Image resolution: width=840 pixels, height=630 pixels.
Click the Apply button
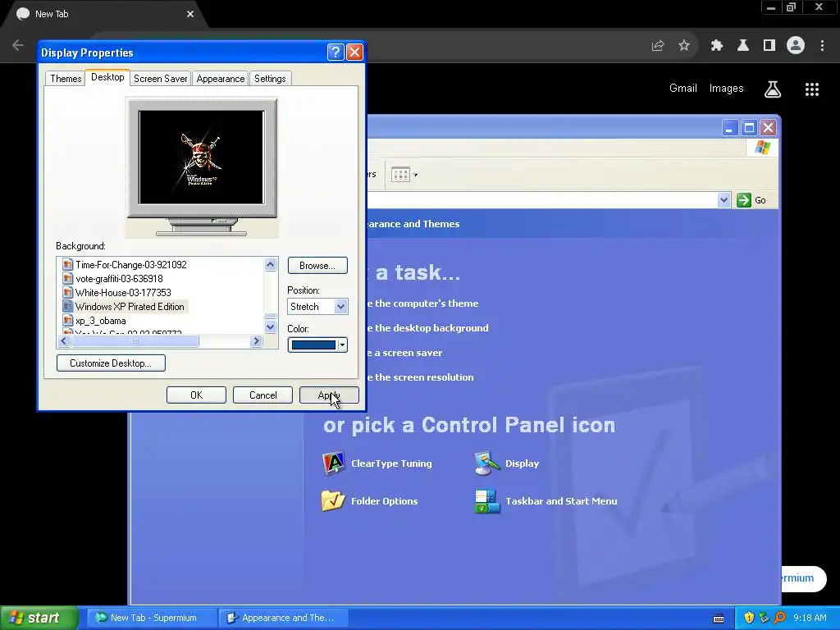pyautogui.click(x=329, y=395)
